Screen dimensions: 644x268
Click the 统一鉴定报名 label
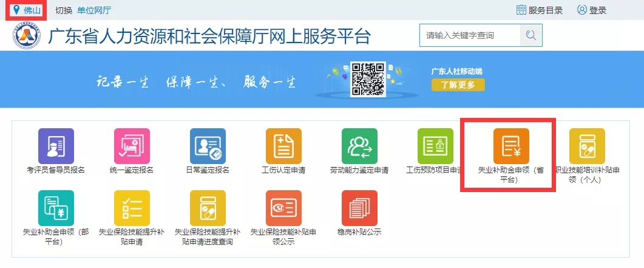pos(132,170)
